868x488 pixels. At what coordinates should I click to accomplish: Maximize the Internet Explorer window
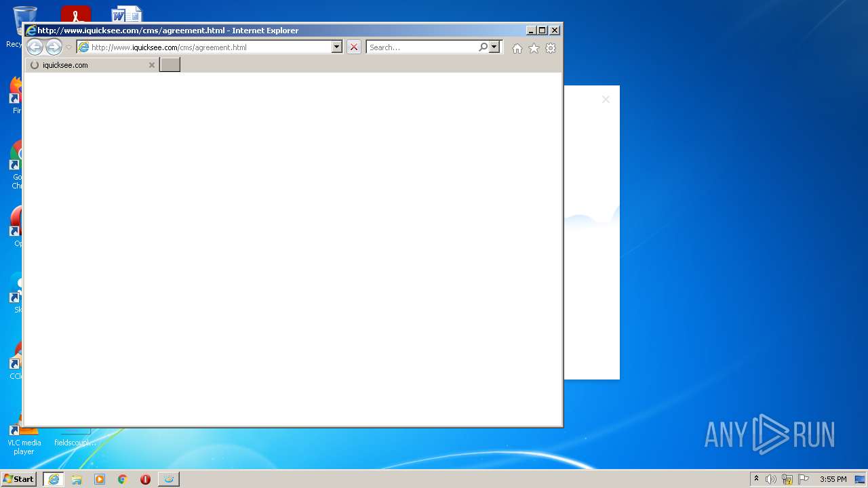pyautogui.click(x=542, y=30)
